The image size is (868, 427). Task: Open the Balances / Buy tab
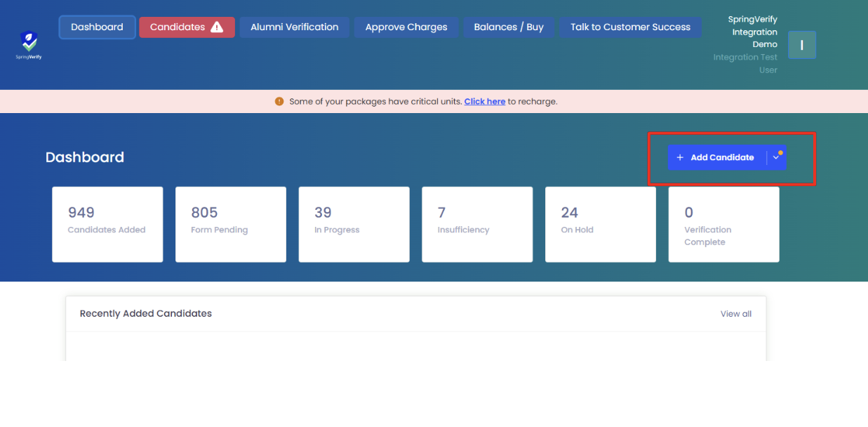click(x=508, y=27)
